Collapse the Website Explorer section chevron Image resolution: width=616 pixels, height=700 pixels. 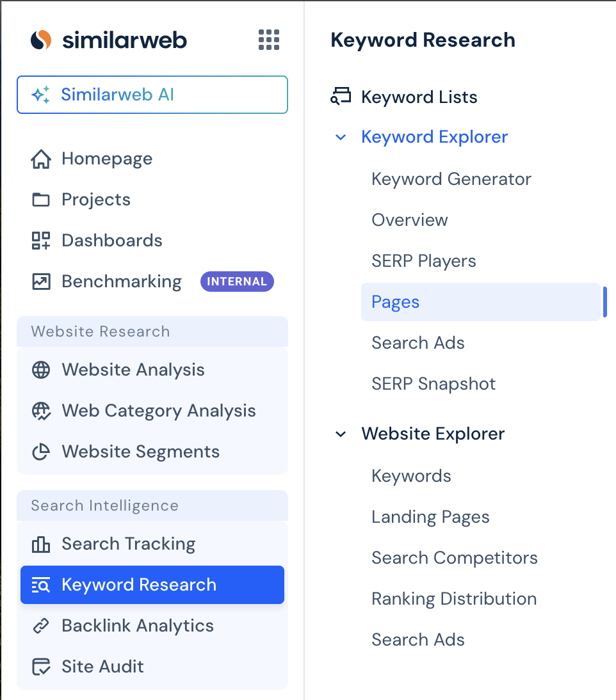click(x=341, y=434)
